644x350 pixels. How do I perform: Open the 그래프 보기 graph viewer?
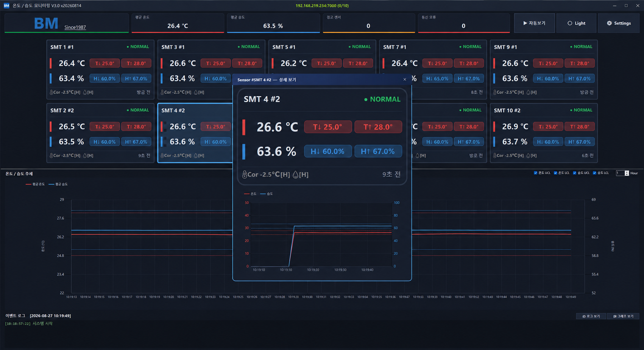[623, 316]
